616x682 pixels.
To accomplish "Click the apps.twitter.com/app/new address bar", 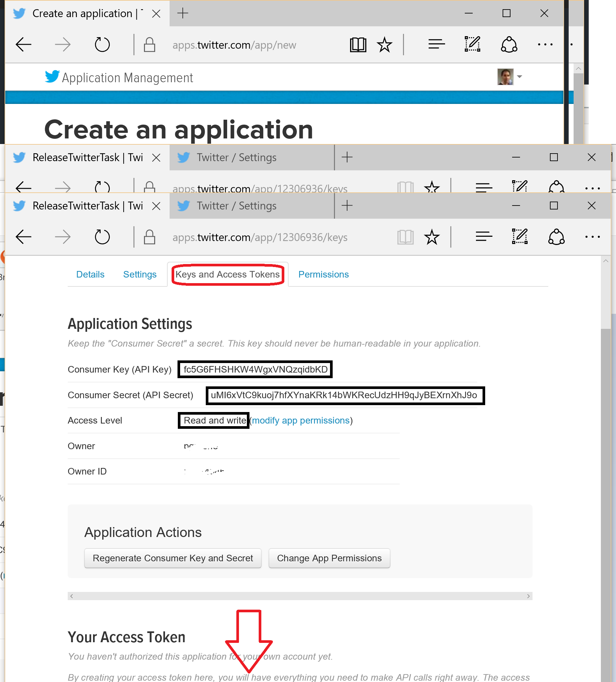I will click(234, 45).
